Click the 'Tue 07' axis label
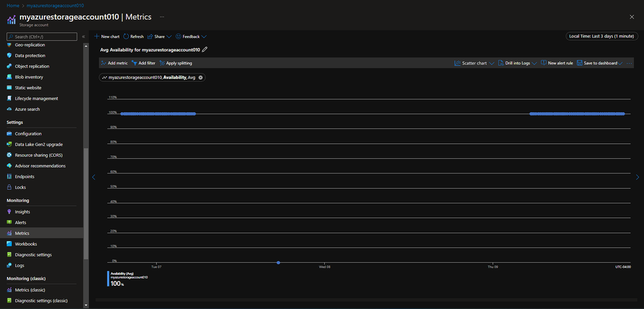This screenshot has height=309, width=644. tap(157, 266)
